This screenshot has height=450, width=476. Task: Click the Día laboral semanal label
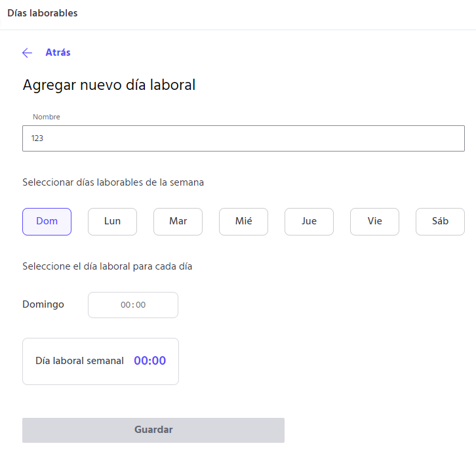(x=79, y=361)
